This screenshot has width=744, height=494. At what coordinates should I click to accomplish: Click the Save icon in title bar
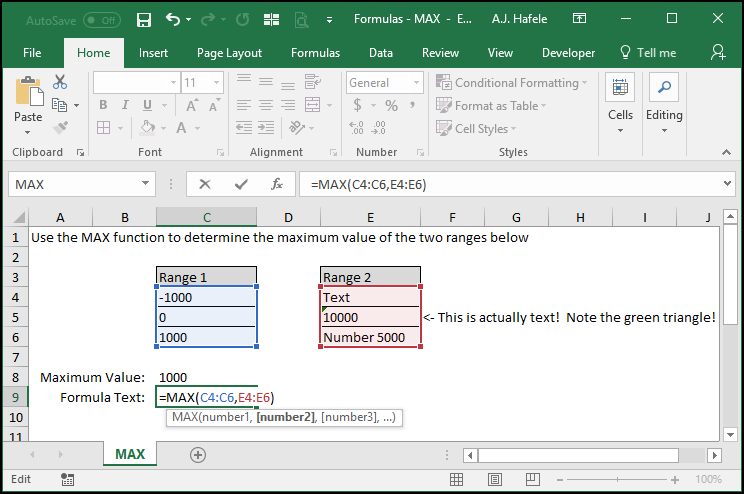144,19
